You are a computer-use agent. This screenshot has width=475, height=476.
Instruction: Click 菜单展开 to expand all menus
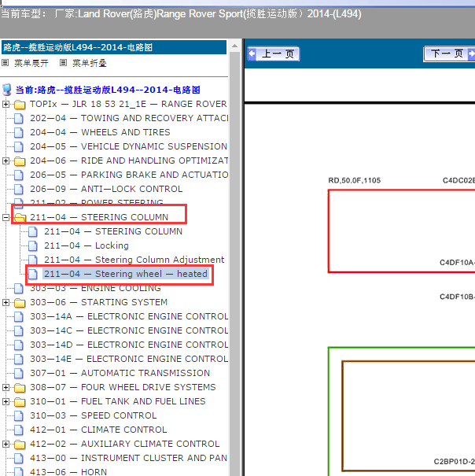31,63
